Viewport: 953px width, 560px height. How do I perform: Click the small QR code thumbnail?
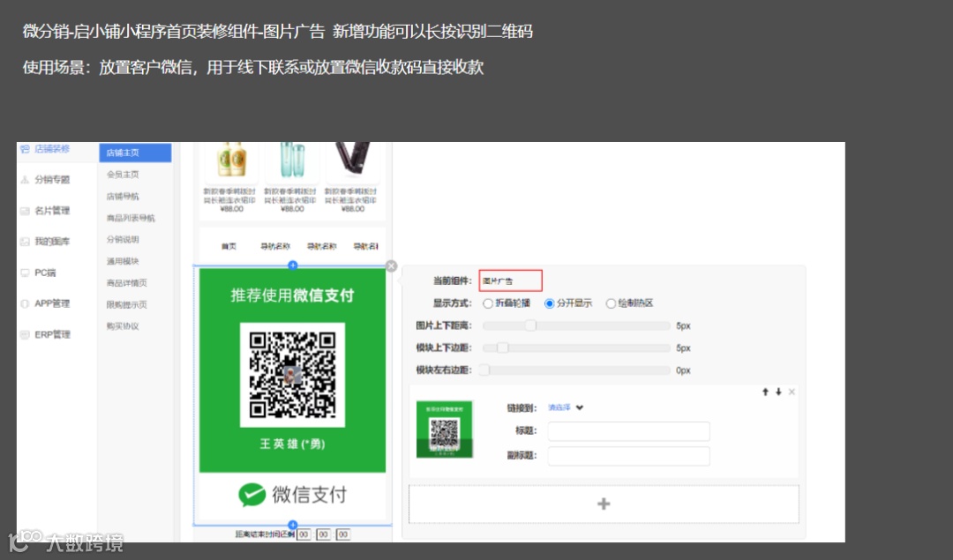click(x=444, y=429)
